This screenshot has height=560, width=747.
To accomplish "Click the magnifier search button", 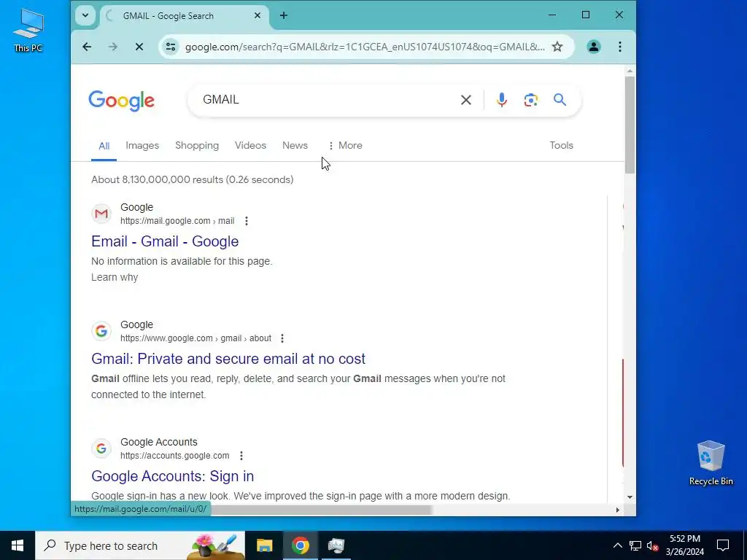I will click(x=560, y=99).
